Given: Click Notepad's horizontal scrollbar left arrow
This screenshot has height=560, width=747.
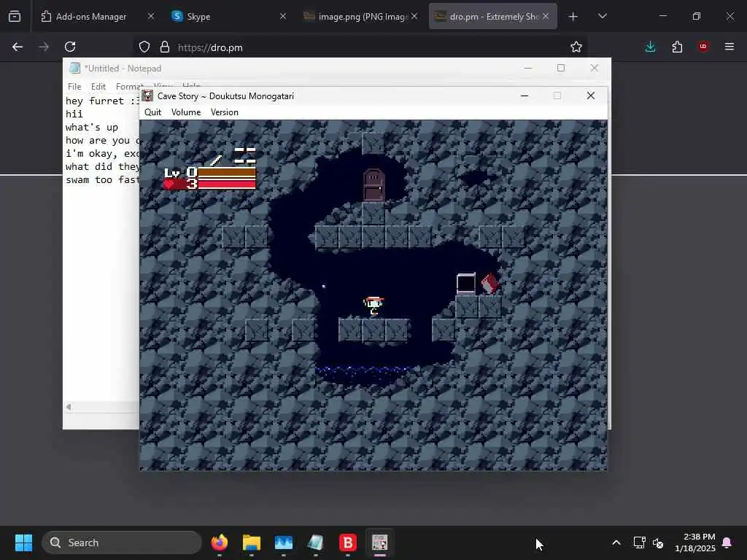Looking at the screenshot, I should 69,407.
